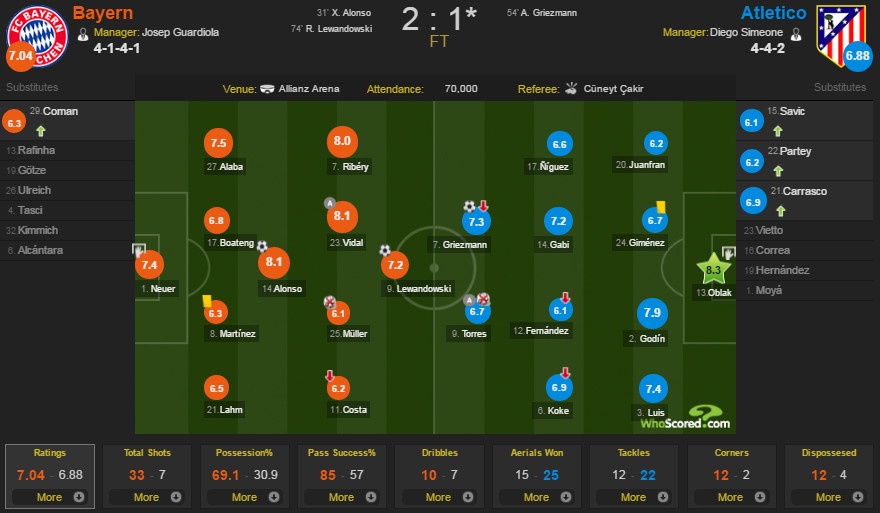This screenshot has height=513, width=880.
Task: Click the referee whistle icon near Cüneyt Çakir
Action: [x=572, y=88]
